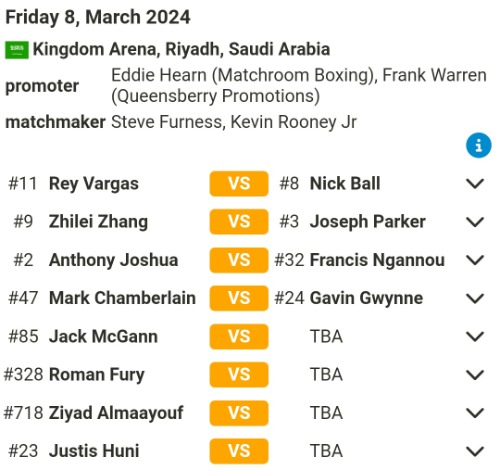Expand the Joshua vs Ngannou bout details
The height and width of the screenshot is (470, 500).
pyautogui.click(x=475, y=260)
